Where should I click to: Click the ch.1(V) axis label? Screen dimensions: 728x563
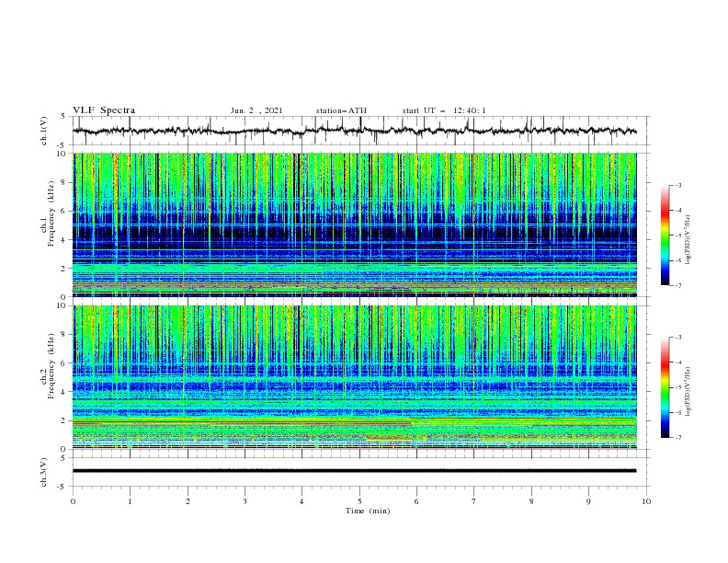pyautogui.click(x=44, y=131)
